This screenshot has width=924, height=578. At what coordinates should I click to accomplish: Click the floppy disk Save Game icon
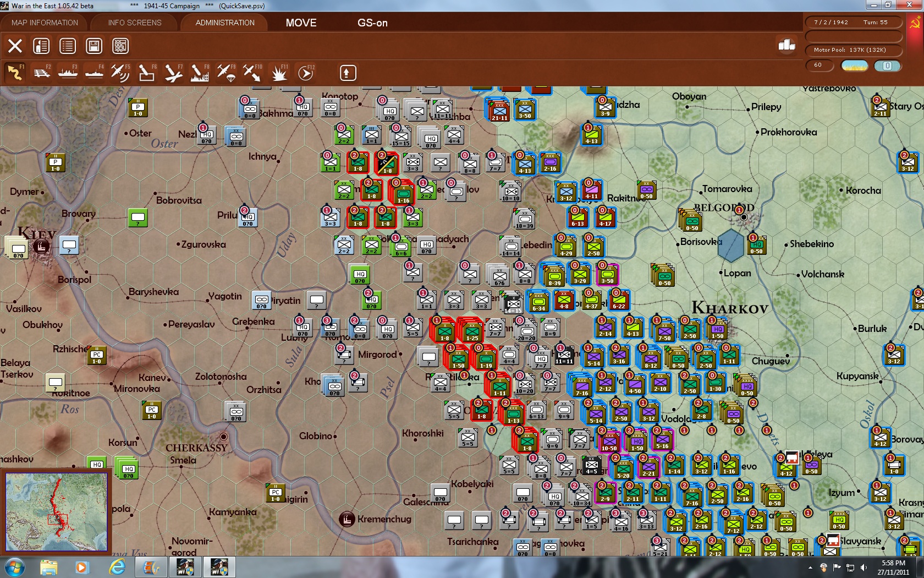(x=94, y=46)
